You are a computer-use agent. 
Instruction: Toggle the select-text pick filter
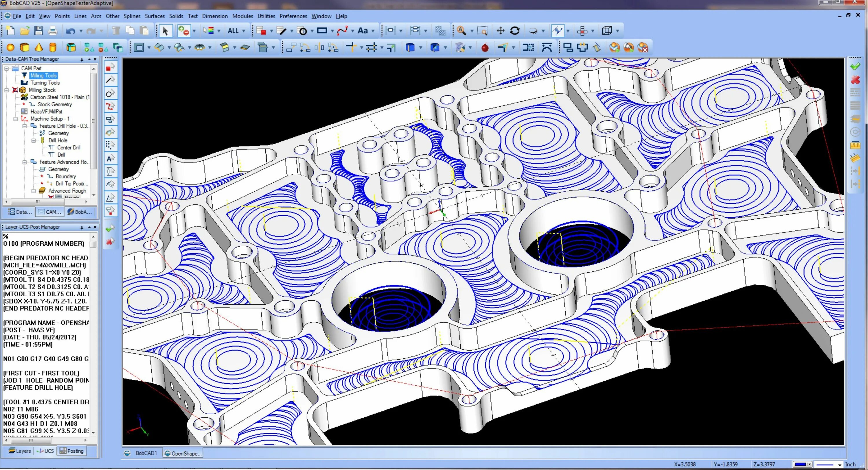coord(110,158)
